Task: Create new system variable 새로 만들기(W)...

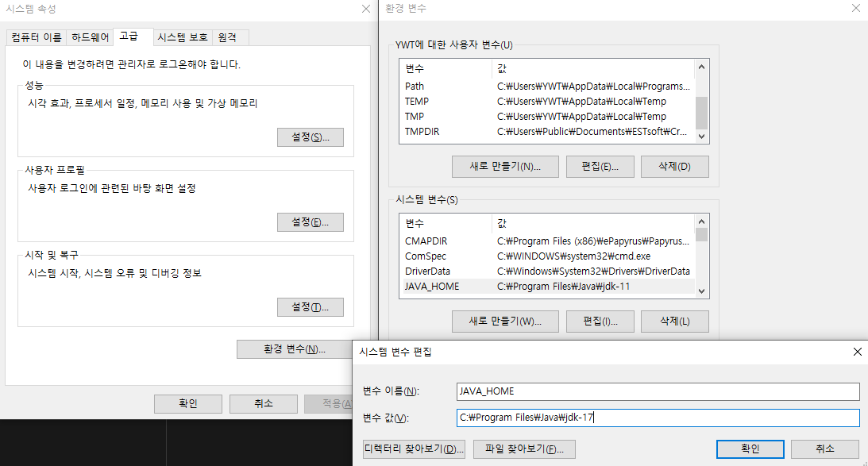Action: (505, 321)
